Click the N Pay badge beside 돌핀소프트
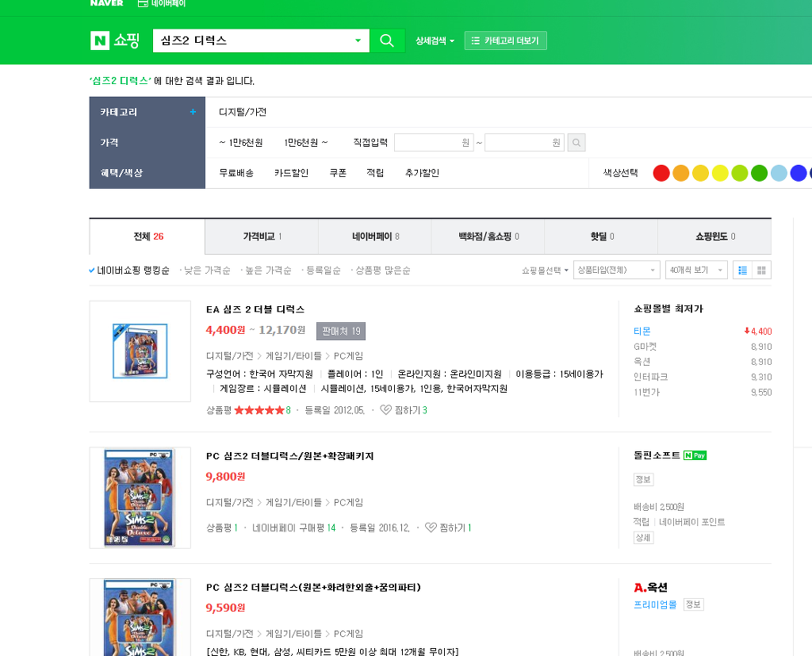 pyautogui.click(x=695, y=455)
